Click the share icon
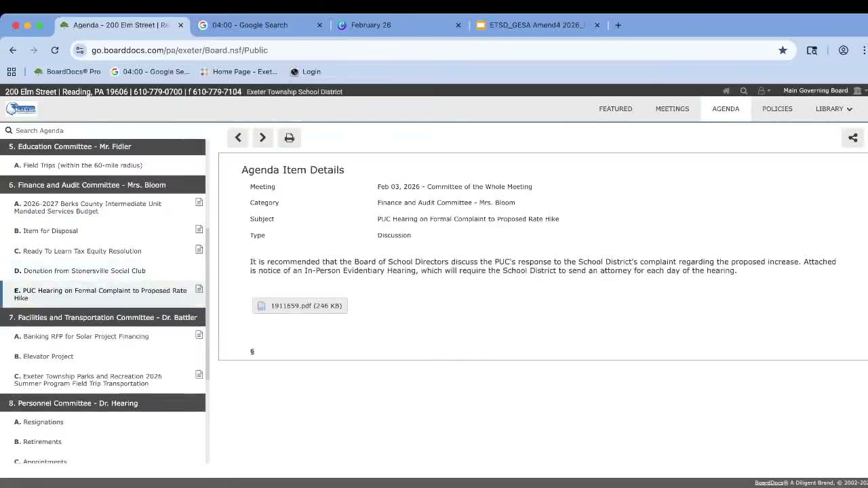 [x=852, y=138]
